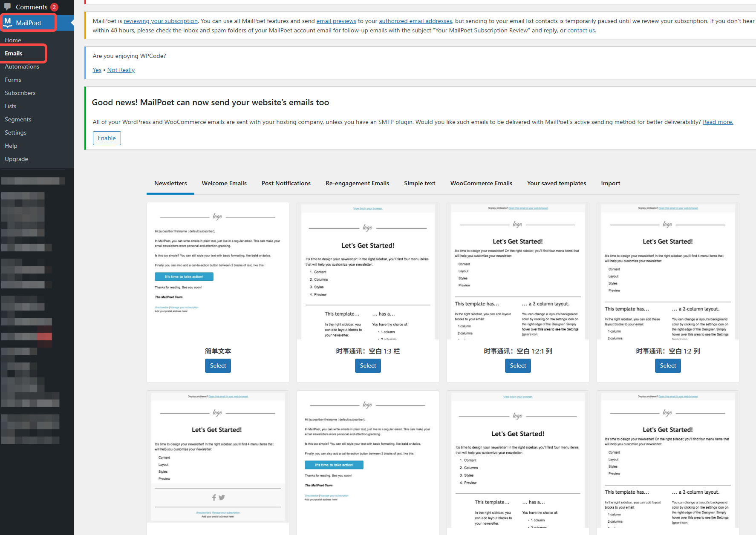Go to Lists in the sidebar
This screenshot has width=756, height=535.
11,106
